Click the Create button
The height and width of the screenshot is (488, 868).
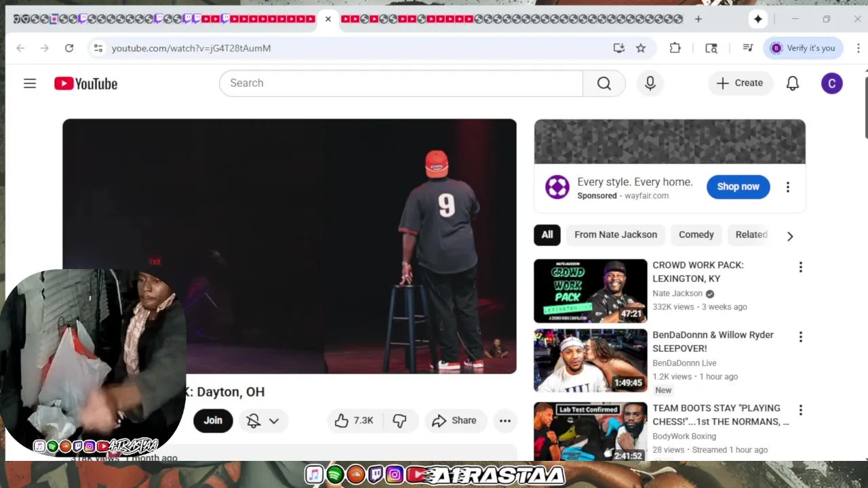point(740,83)
